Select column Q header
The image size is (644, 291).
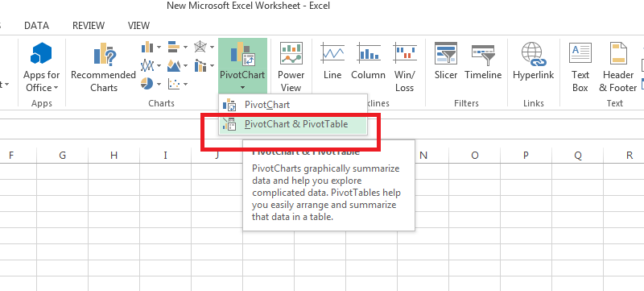[578, 156]
